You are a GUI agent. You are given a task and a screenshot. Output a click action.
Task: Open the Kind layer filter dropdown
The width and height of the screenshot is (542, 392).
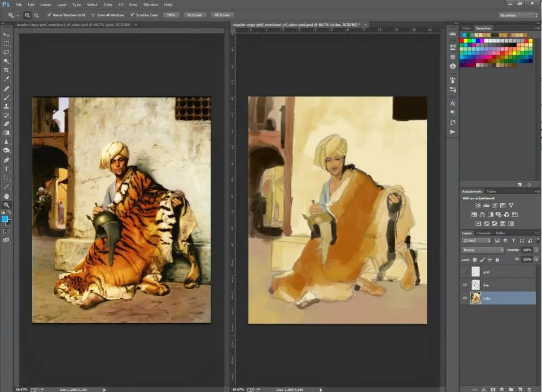click(477, 241)
